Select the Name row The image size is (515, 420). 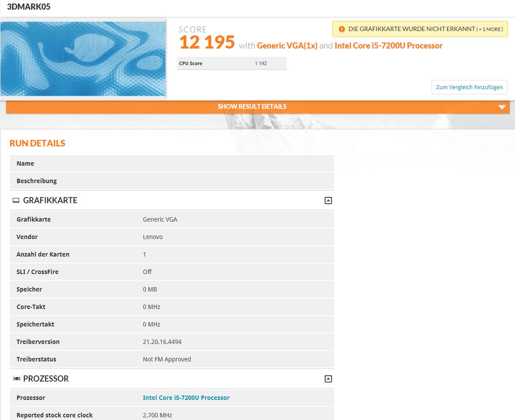(x=172, y=163)
